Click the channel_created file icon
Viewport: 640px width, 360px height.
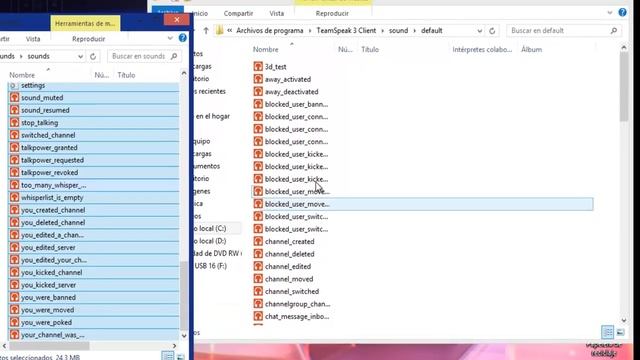[x=258, y=241]
